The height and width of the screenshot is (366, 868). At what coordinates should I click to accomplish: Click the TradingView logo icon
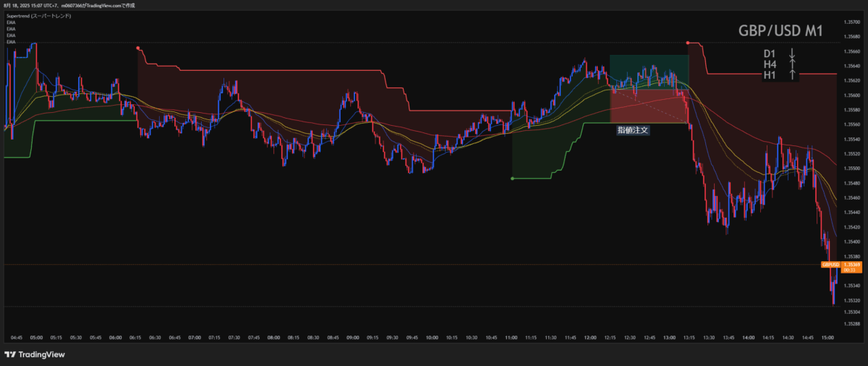click(10, 354)
